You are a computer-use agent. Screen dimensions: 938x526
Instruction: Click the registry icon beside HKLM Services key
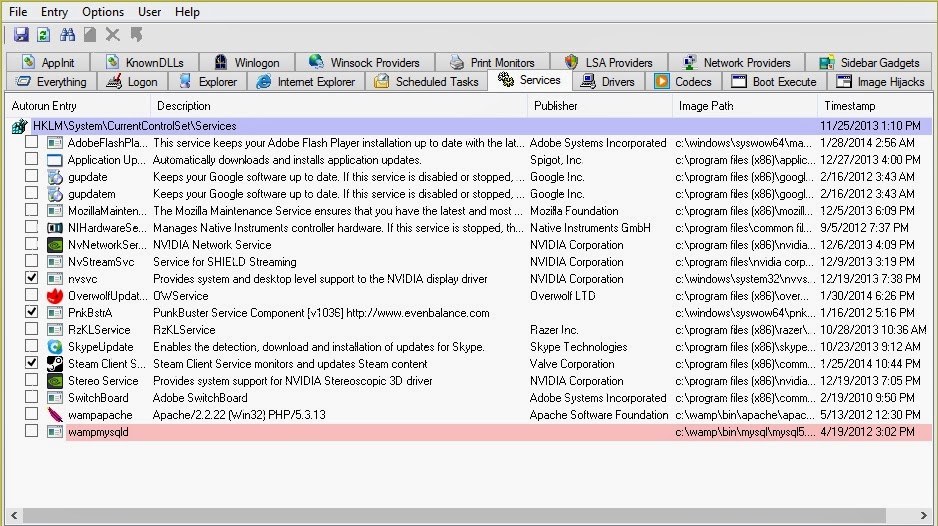pyautogui.click(x=20, y=126)
